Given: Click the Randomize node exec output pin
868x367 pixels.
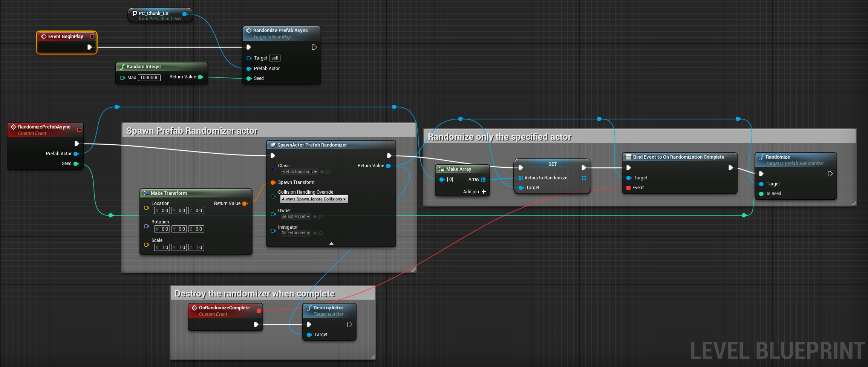Looking at the screenshot, I should click(x=830, y=174).
